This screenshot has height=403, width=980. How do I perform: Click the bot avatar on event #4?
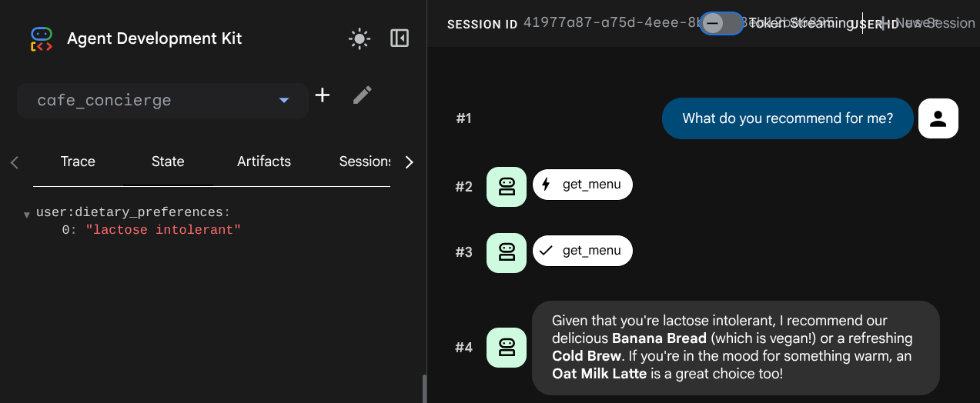[x=507, y=348]
